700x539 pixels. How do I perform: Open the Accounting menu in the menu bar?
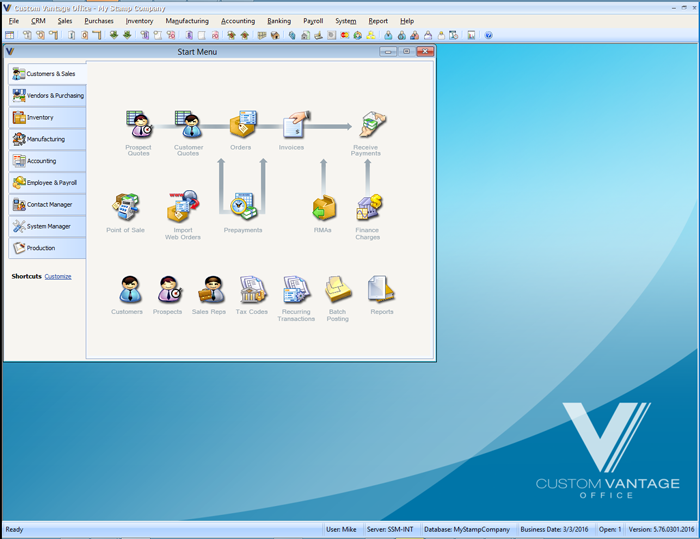pyautogui.click(x=238, y=21)
